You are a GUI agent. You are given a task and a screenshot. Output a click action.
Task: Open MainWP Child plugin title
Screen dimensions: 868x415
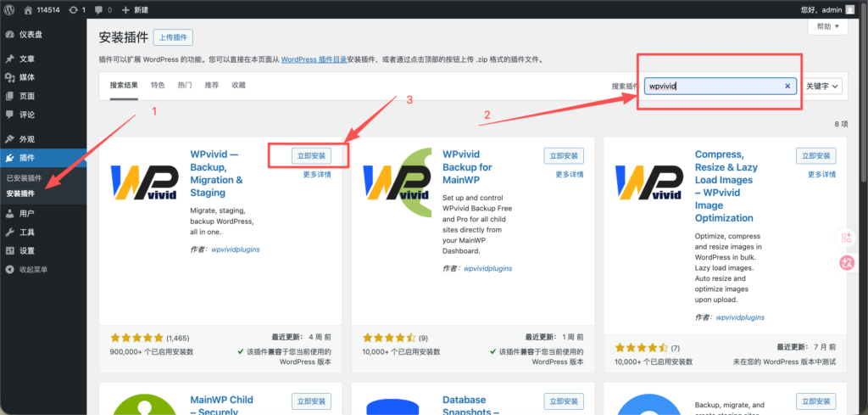point(221,405)
